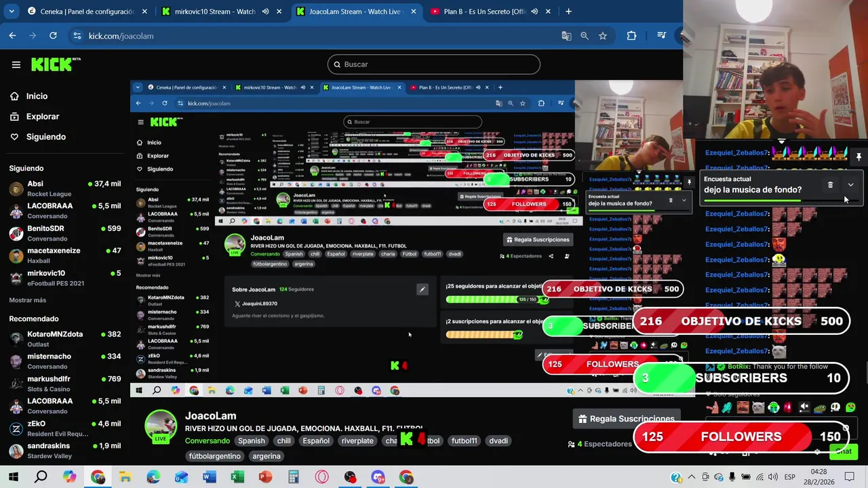Image resolution: width=868 pixels, height=488 pixels.
Task: Select the fútbolargentino tag
Action: tap(215, 456)
